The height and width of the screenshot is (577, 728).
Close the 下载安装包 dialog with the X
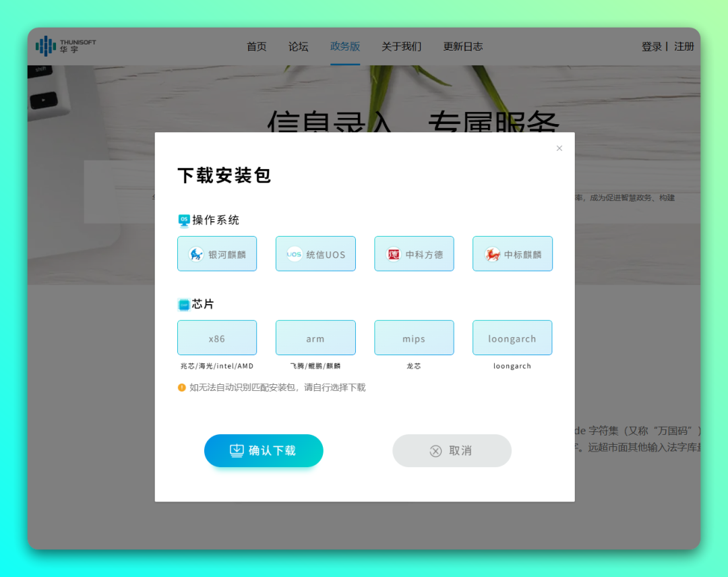[x=559, y=148]
